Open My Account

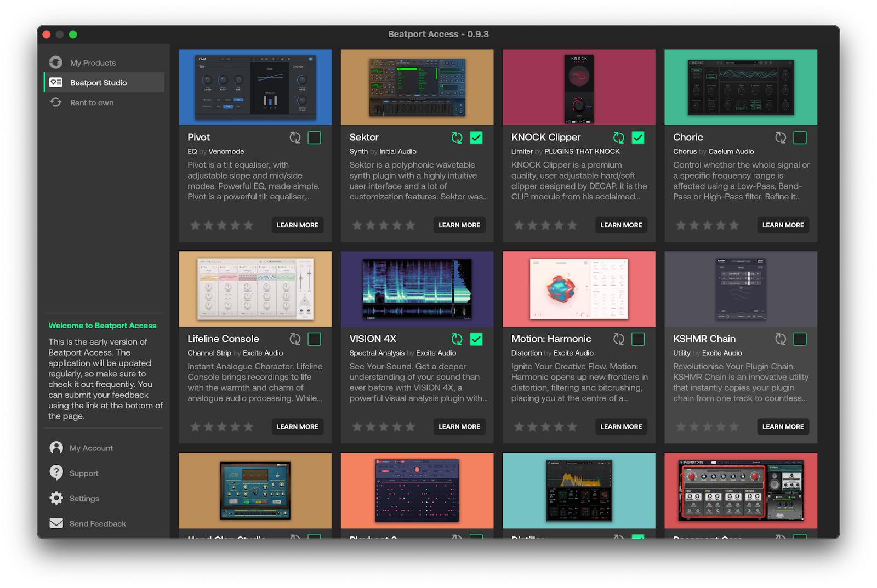click(55, 448)
